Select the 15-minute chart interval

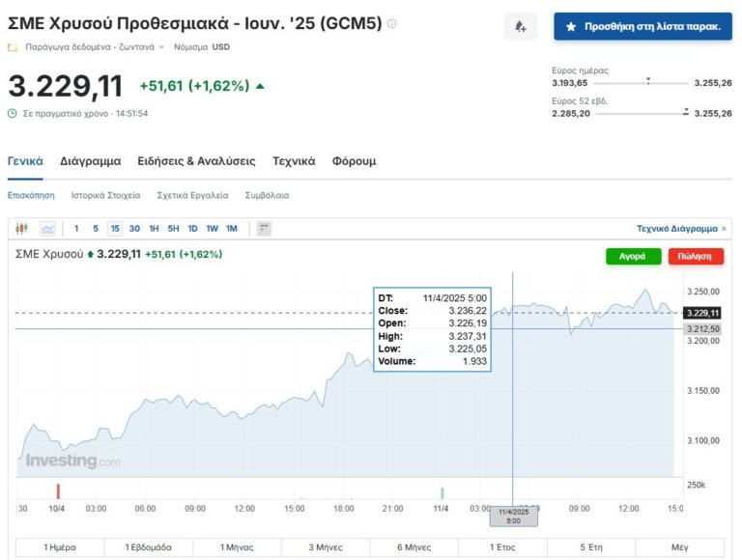115,229
